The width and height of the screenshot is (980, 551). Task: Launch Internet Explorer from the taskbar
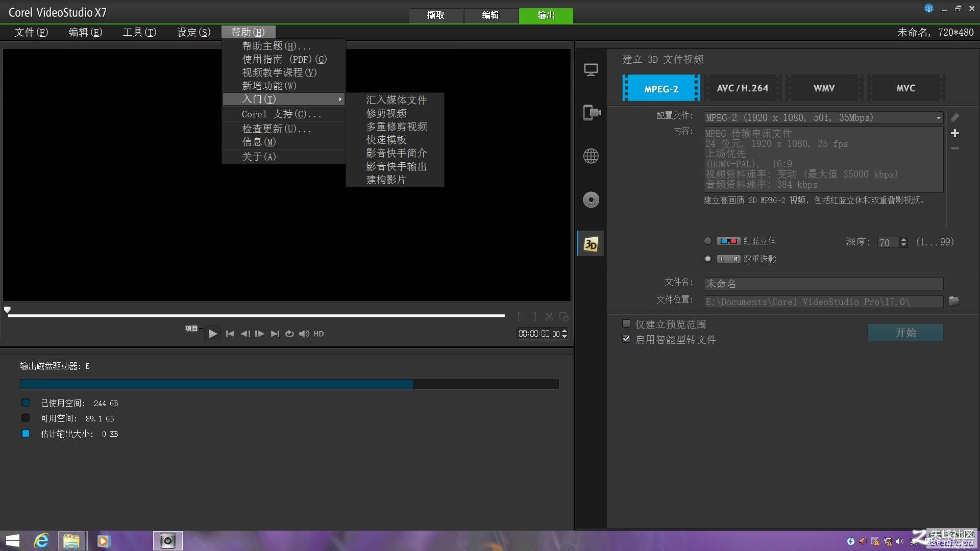(x=41, y=541)
